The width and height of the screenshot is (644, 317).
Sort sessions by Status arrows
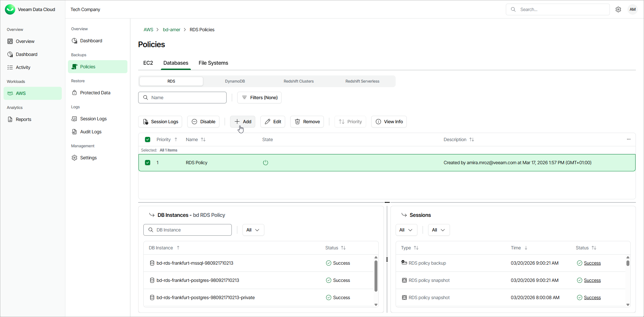[594, 248]
